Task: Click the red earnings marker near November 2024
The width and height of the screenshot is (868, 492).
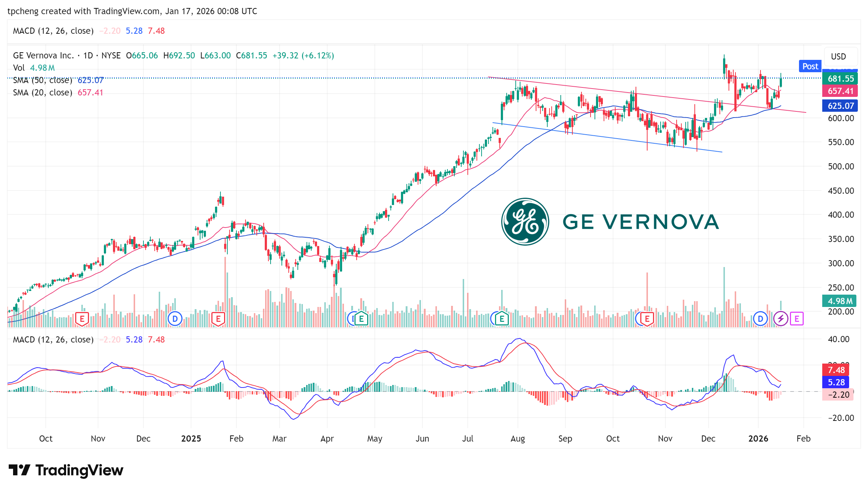Action: (x=82, y=319)
